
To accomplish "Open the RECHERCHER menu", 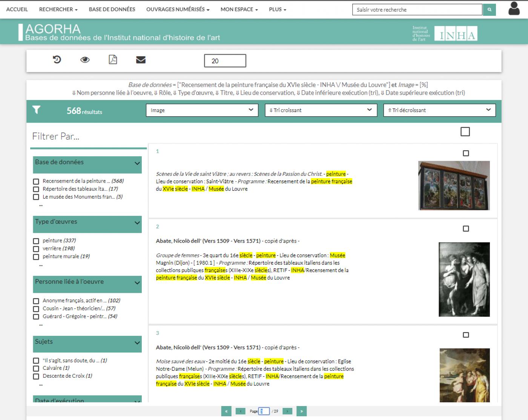I will pyautogui.click(x=58, y=9).
